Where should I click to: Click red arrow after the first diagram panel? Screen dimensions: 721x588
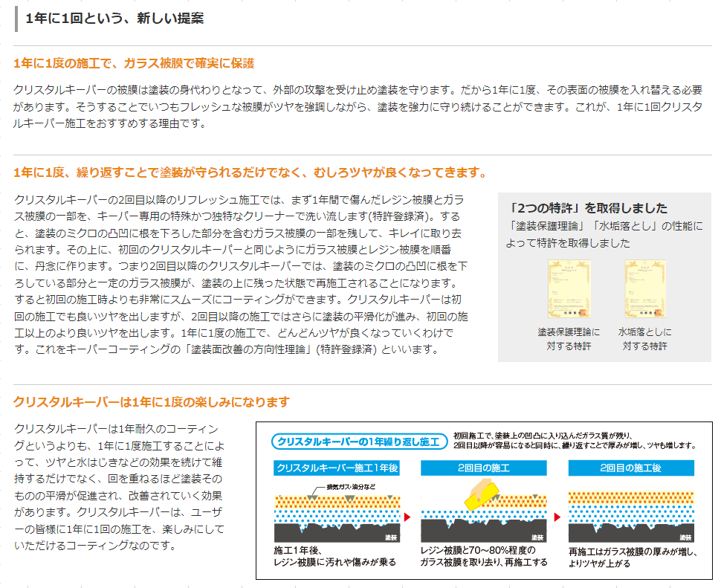407,517
